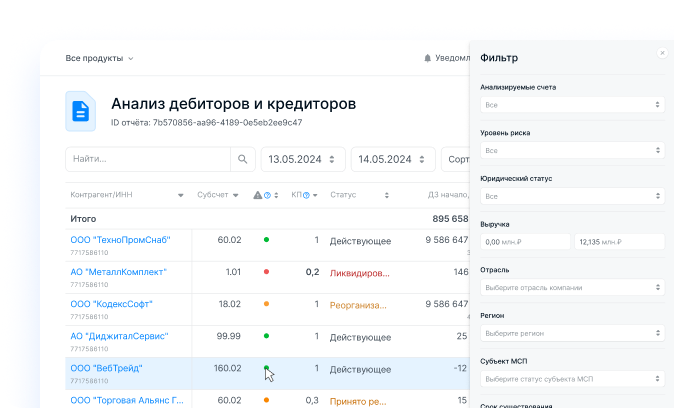Click the help icon next to КП
674x408 pixels.
pos(307,195)
